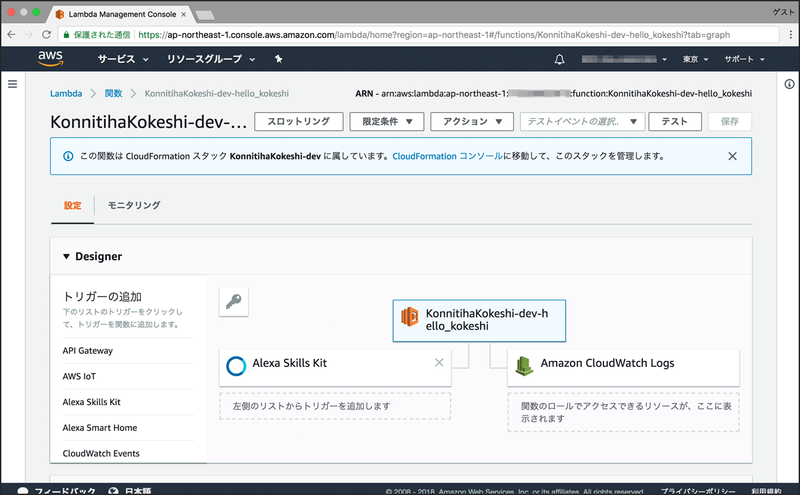Click the テスト button
This screenshot has height=495, width=800.
674,121
